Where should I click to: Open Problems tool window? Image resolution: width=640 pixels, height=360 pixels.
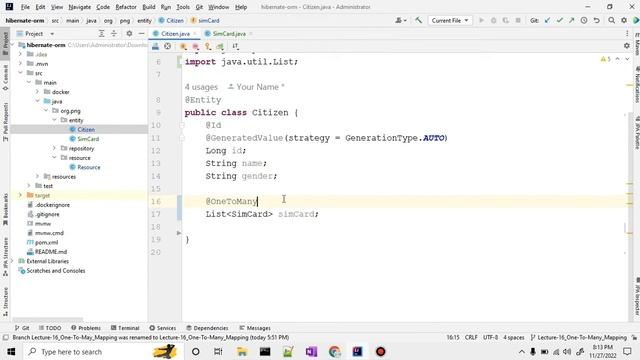tap(86, 328)
